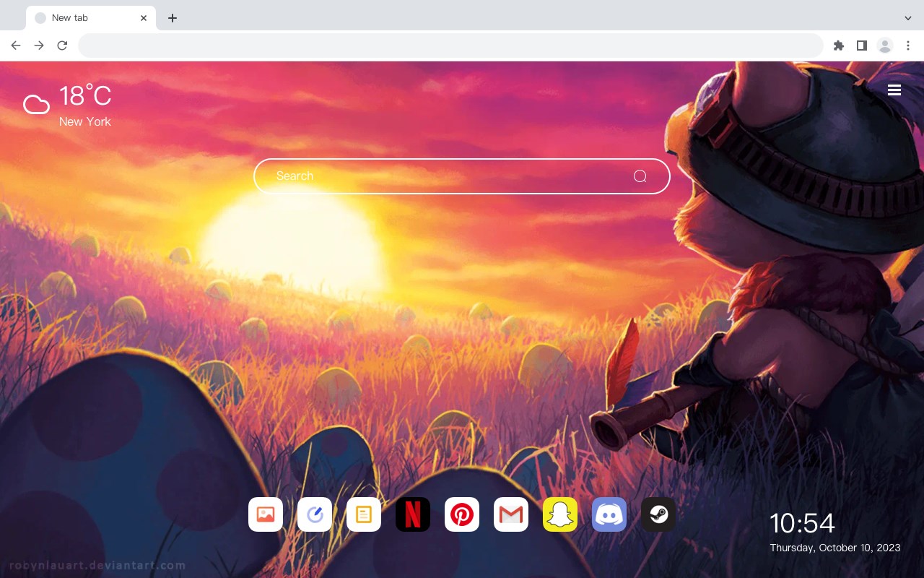Viewport: 924px width, 578px height.
Task: Open the yellow notes shortcut icon
Action: point(364,514)
